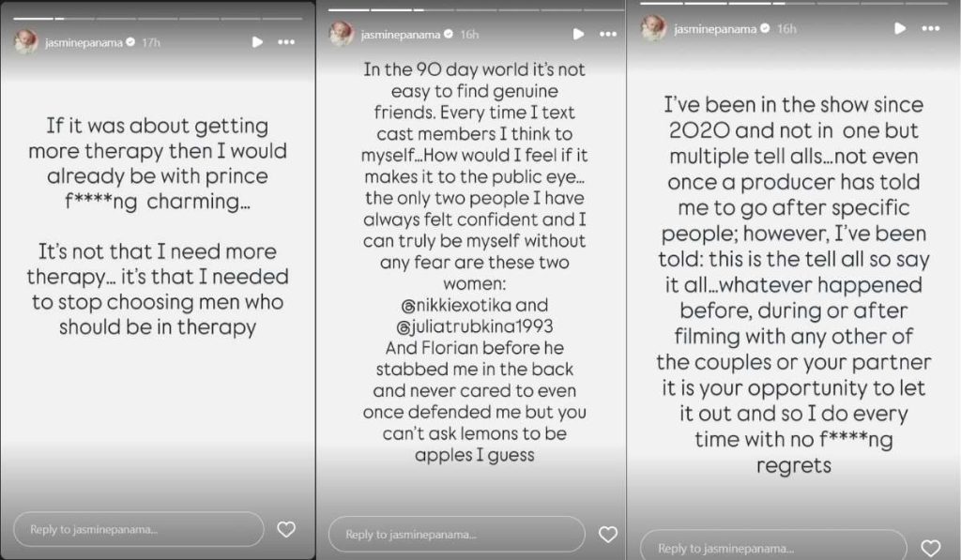
Task: Click the avatar on the '90 day world' story
Action: (341, 34)
